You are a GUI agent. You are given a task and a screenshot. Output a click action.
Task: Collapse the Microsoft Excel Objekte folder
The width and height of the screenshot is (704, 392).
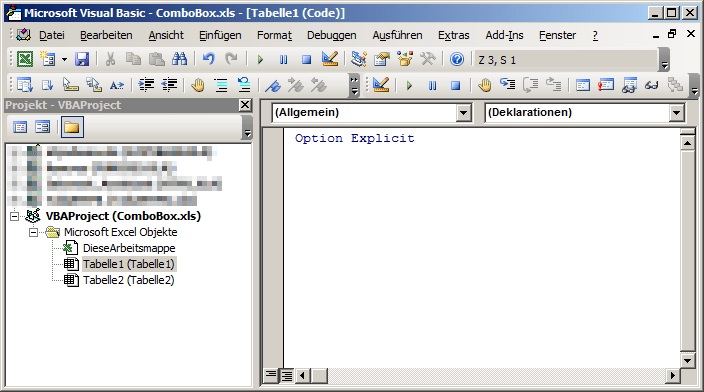(x=34, y=233)
